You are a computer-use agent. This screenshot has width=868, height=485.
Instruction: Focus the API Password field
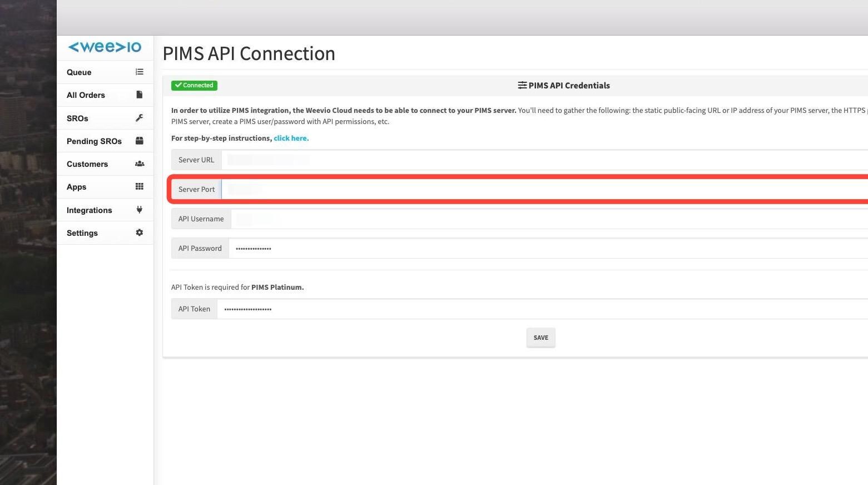click(548, 248)
